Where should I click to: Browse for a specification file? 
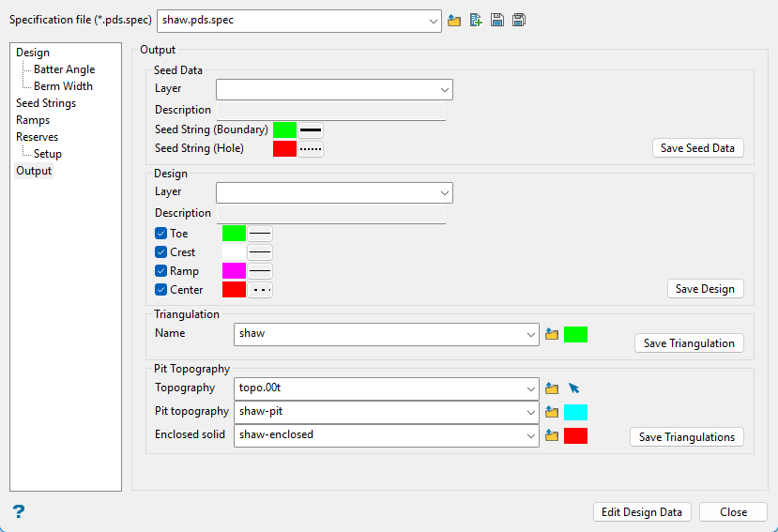coord(454,21)
